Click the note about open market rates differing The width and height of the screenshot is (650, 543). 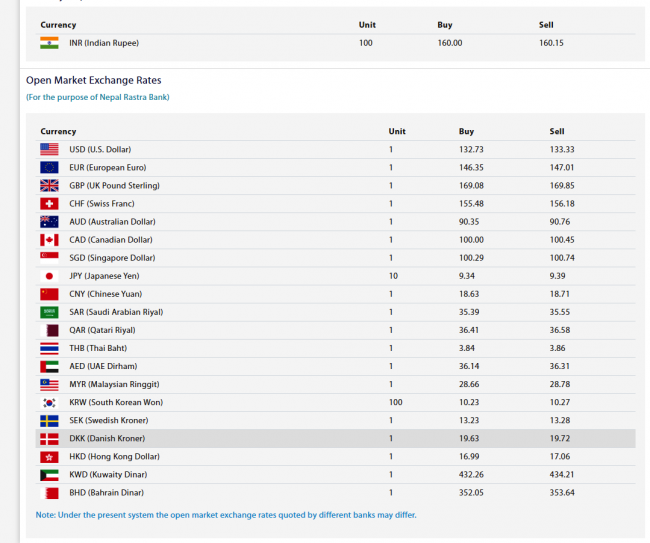226,515
